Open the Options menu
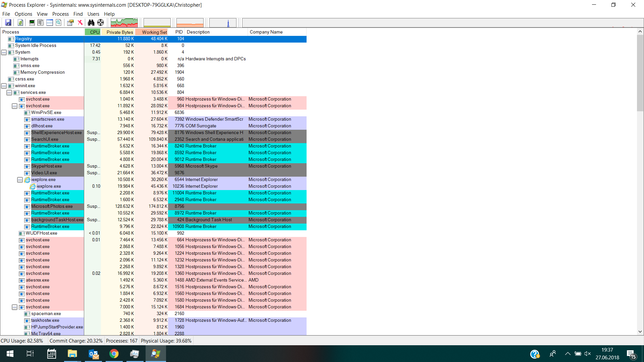The image size is (644, 362). tap(23, 14)
